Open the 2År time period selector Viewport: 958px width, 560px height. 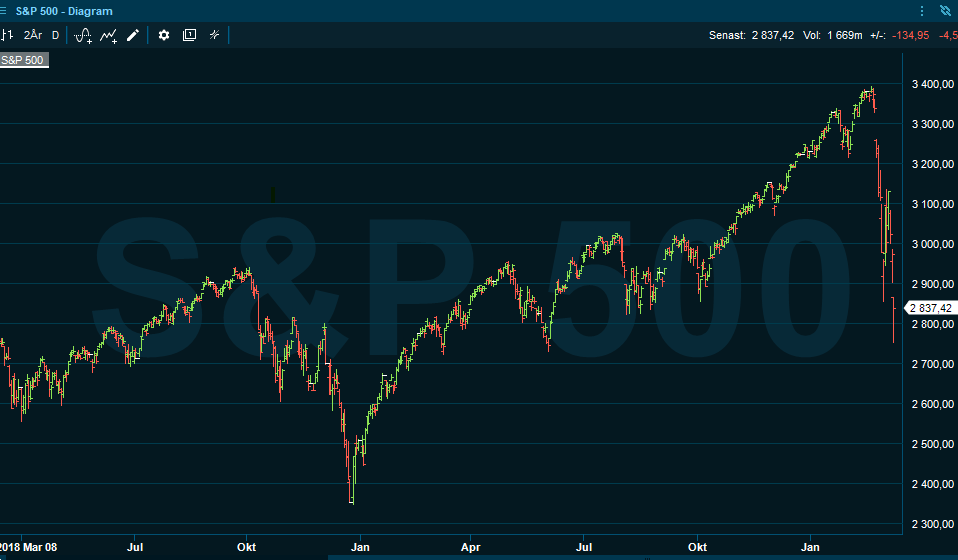click(x=33, y=35)
